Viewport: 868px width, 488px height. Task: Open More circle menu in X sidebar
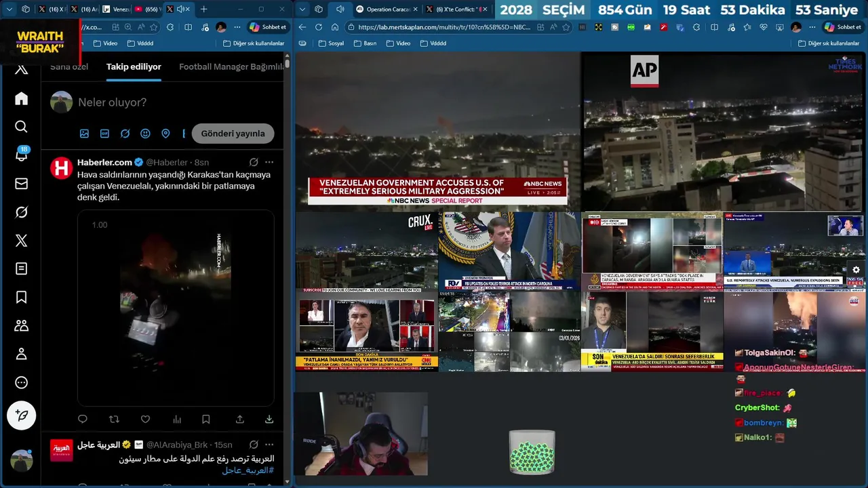click(x=21, y=382)
